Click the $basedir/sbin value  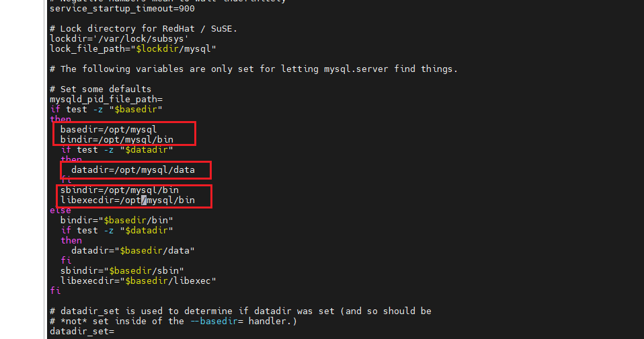(x=144, y=271)
